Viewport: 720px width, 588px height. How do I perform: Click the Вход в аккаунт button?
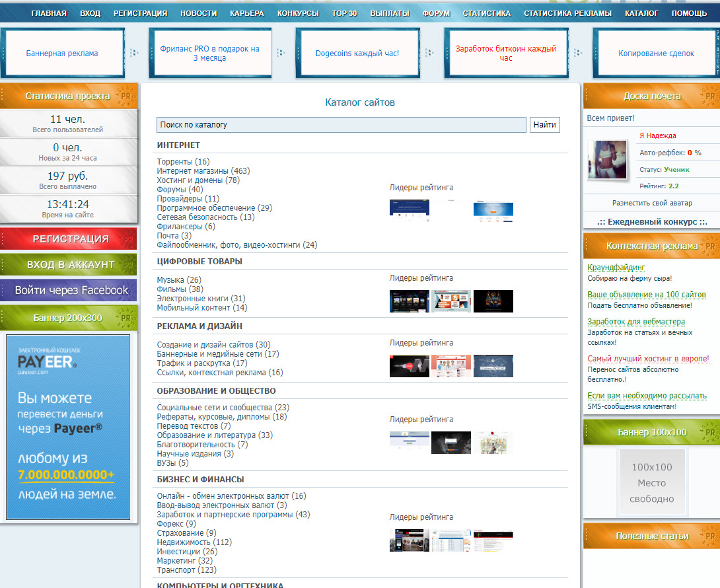tap(69, 264)
